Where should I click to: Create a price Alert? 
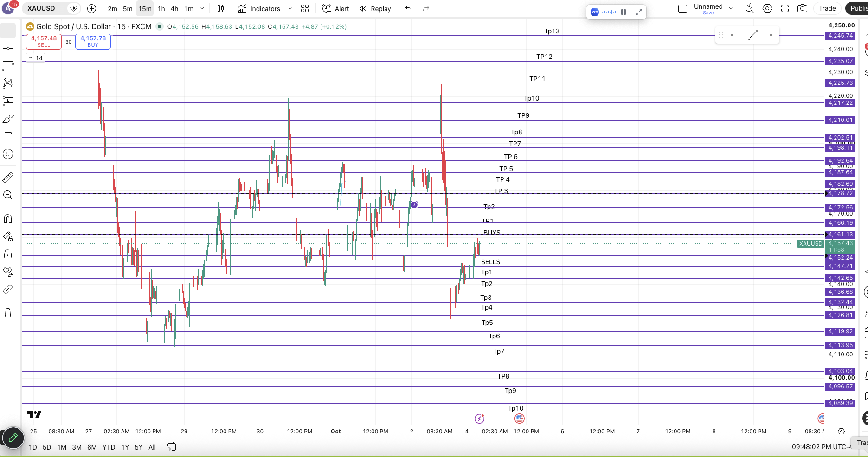tap(336, 8)
